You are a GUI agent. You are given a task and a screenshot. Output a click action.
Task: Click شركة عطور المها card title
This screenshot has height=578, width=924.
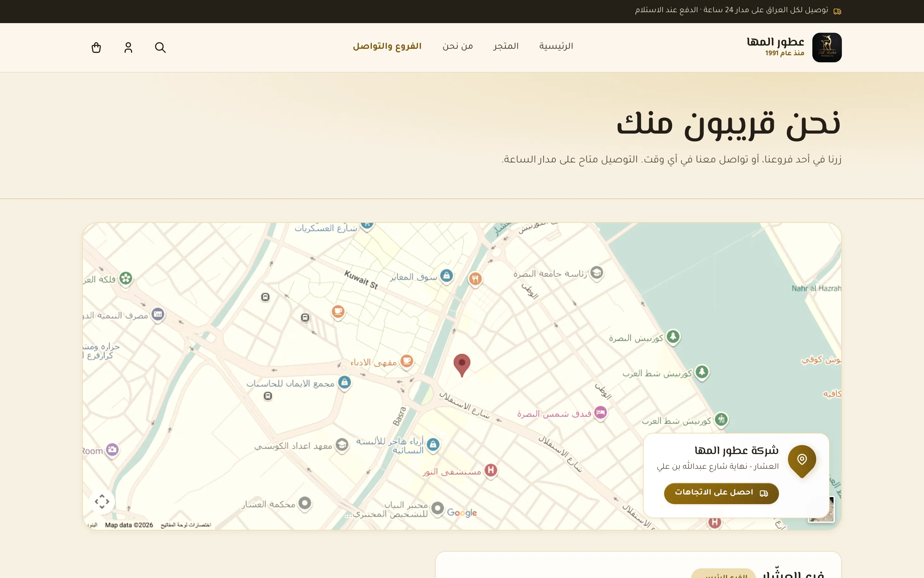737,450
